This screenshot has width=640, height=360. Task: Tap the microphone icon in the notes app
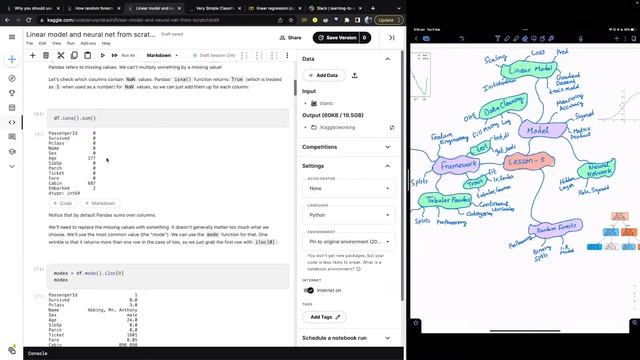pos(580,38)
